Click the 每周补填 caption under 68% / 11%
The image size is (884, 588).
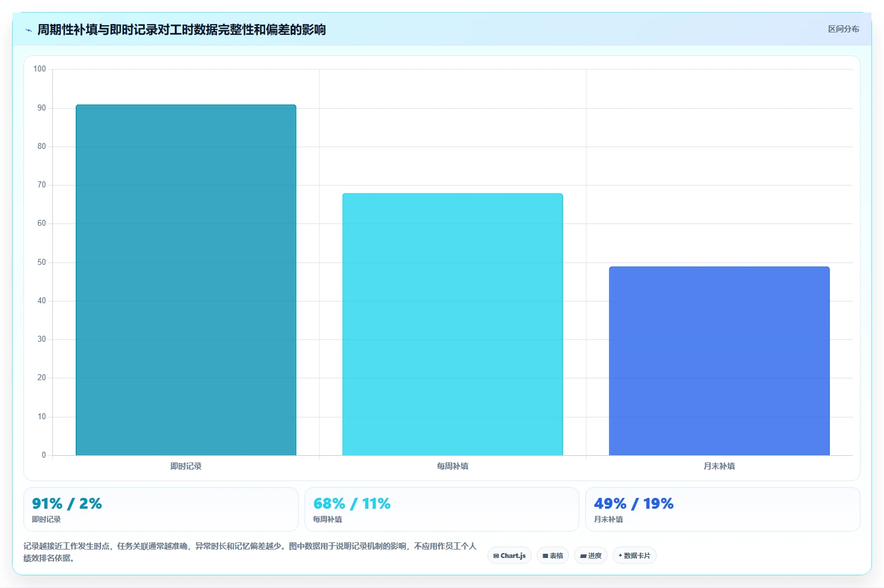pyautogui.click(x=328, y=520)
